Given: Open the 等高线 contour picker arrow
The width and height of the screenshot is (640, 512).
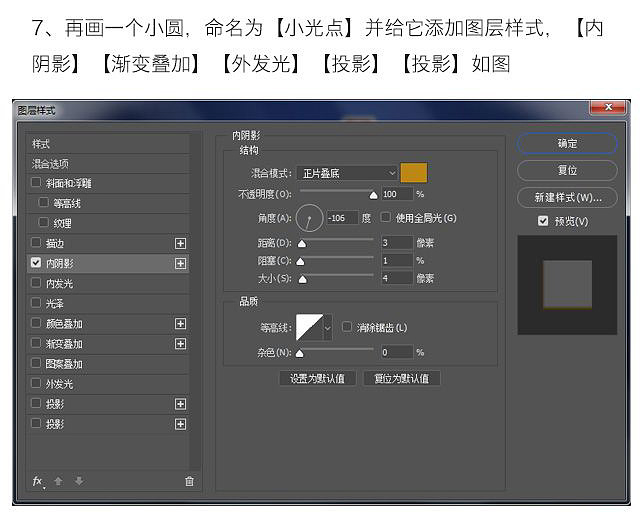Looking at the screenshot, I should pos(327,327).
